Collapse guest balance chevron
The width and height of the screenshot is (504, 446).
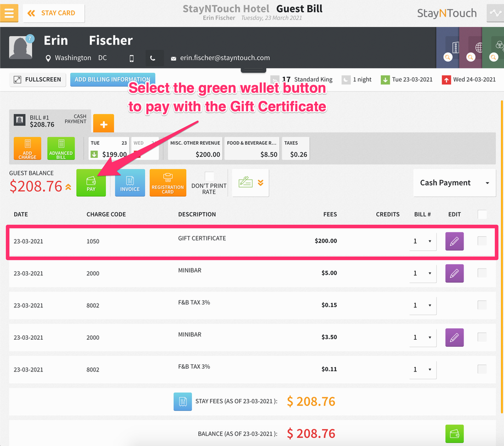[68, 187]
